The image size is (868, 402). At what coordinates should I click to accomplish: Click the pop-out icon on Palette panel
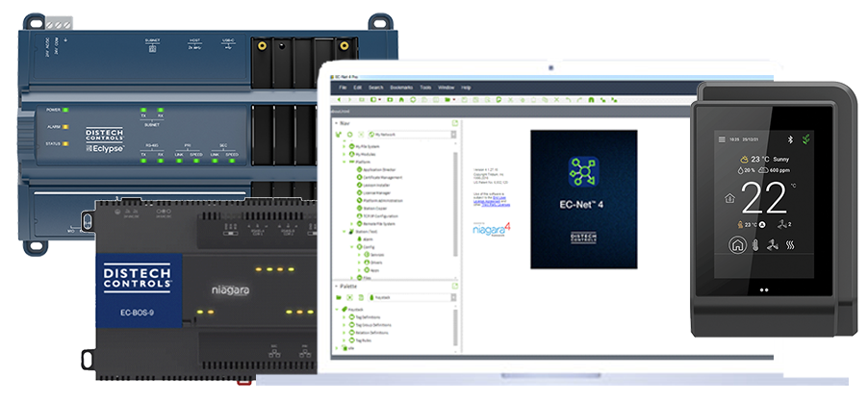455,286
